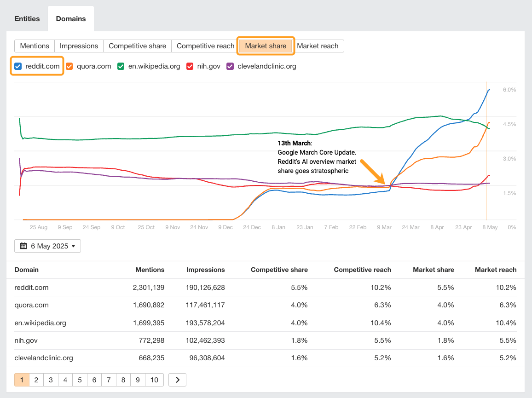Open the reddit.com domain entry
Screen dimensions: 532x398
[31, 287]
